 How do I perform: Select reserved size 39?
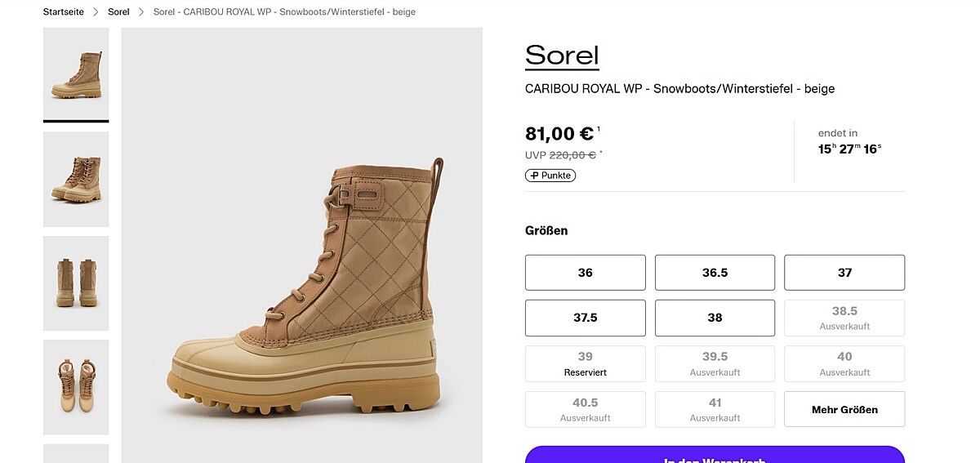585,363
